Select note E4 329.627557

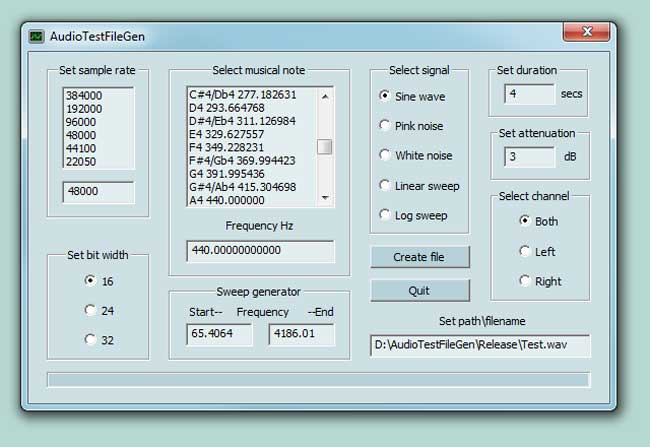(253, 134)
